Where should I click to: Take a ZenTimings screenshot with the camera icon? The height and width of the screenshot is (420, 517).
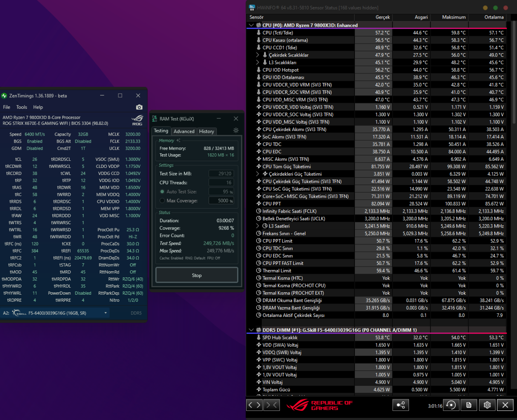pos(139,107)
